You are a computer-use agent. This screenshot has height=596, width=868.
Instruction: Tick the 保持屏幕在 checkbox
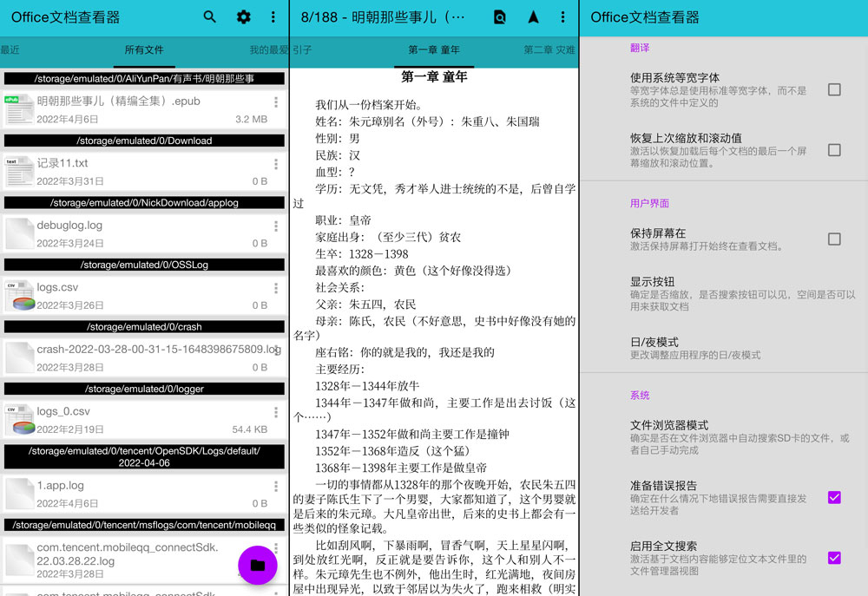(834, 239)
